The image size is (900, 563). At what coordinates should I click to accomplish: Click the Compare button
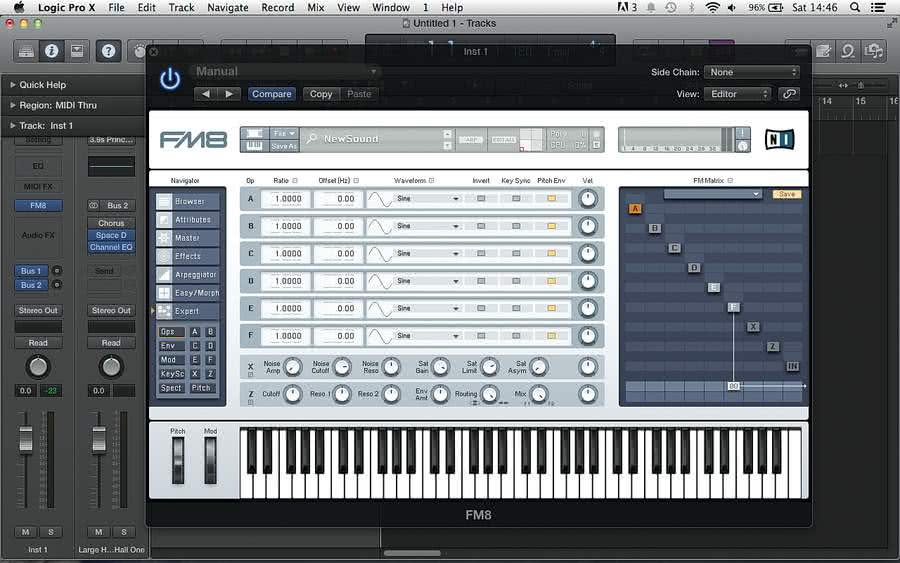pos(271,94)
